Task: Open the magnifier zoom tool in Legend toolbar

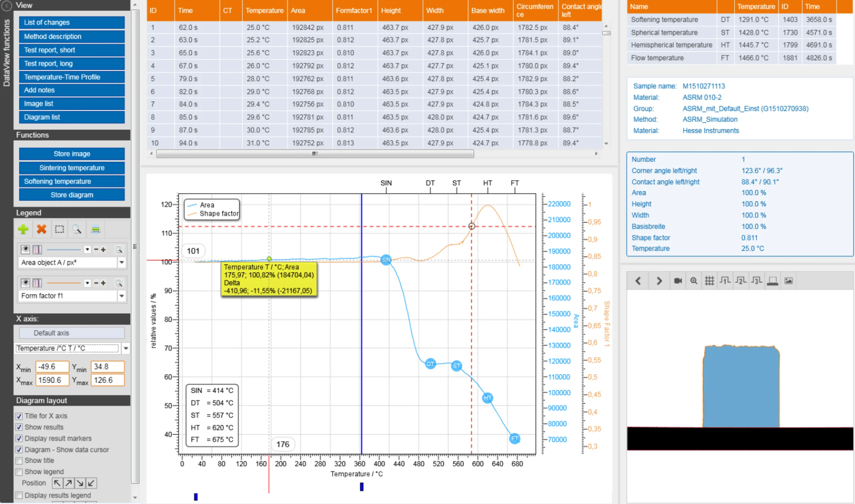Action: pyautogui.click(x=77, y=229)
